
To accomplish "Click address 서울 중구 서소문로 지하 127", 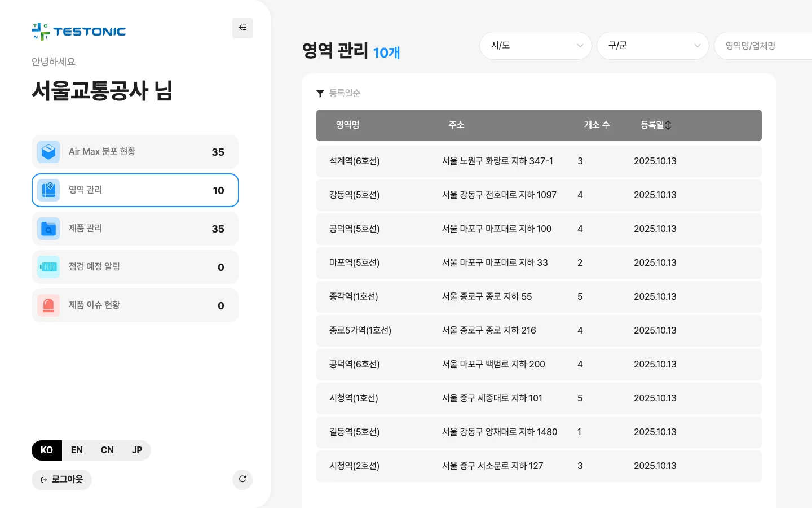I will tap(492, 466).
